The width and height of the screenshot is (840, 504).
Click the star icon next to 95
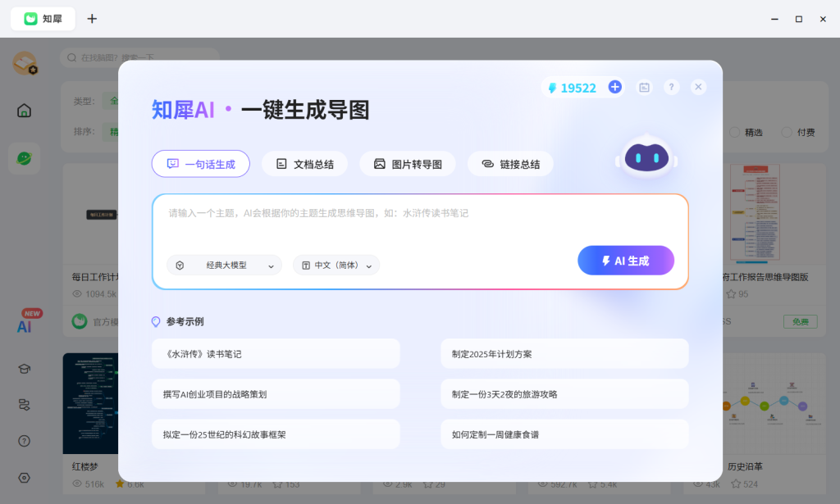coord(731,293)
